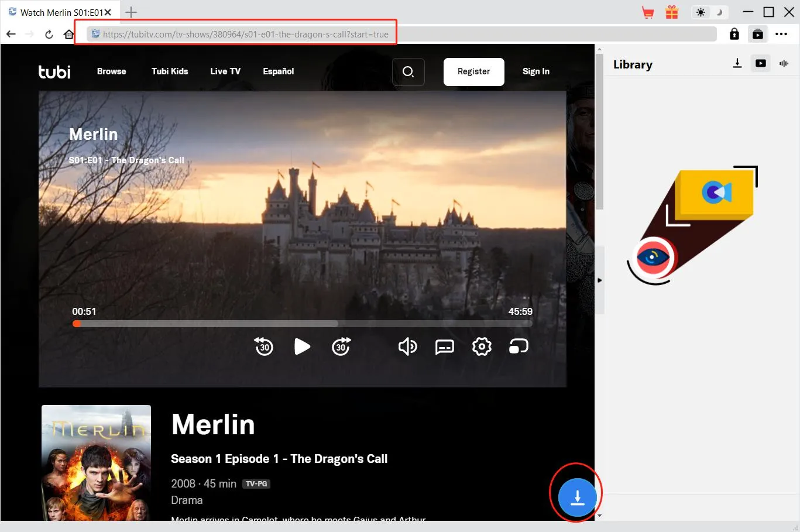
Task: Open the three-dots more menu
Action: click(x=781, y=34)
